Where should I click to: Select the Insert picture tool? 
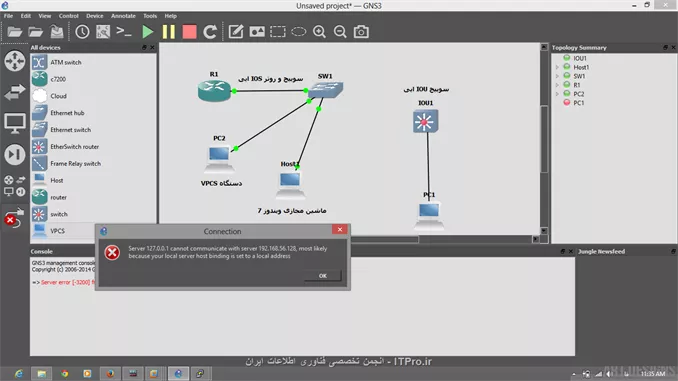(x=257, y=32)
